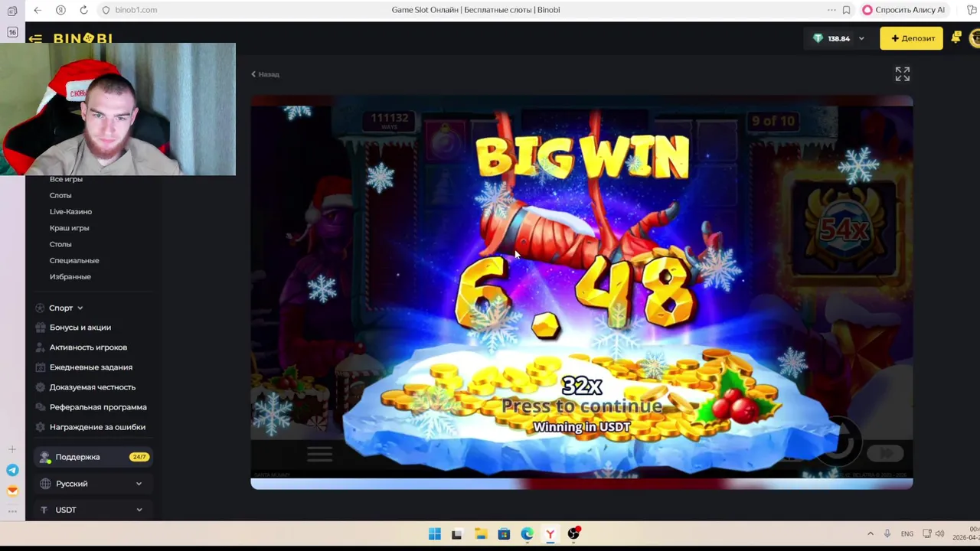Open Microsoft Edge from taskbar
Image resolution: width=980 pixels, height=551 pixels.
[x=528, y=534]
